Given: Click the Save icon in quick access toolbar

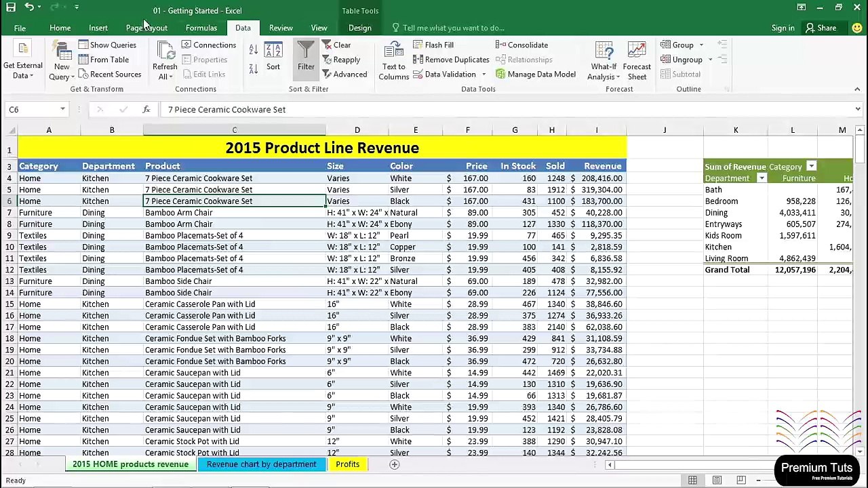Looking at the screenshot, I should 11,7.
